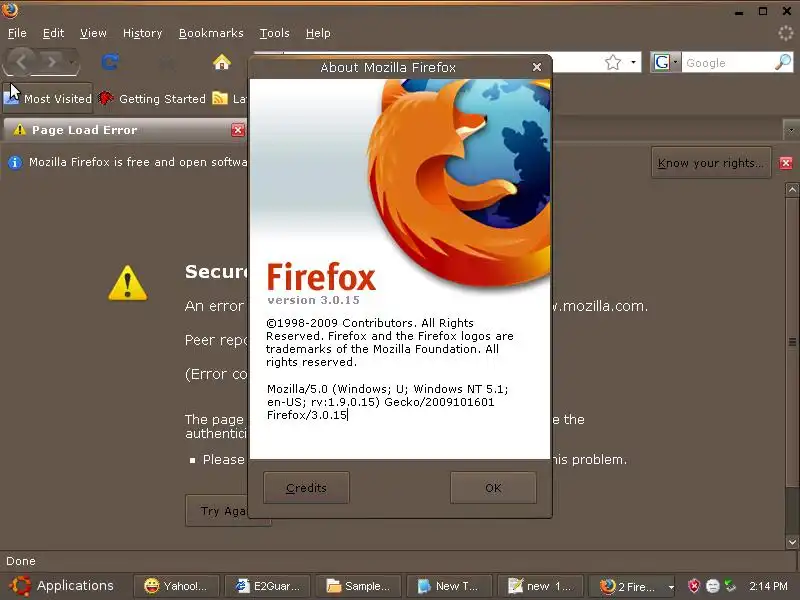
Task: Open the recent pages history dropdown arrow
Action: [72, 63]
